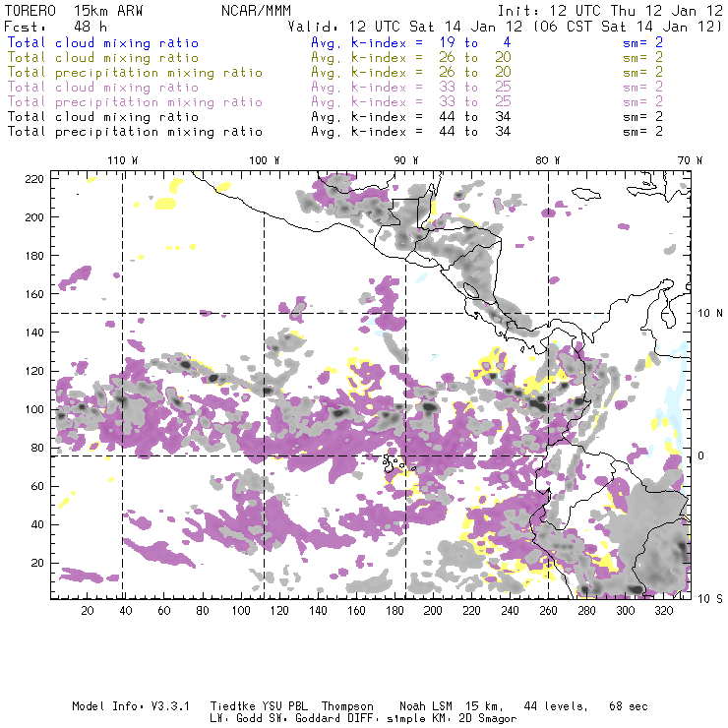Click the "Valid: 12 UTC Sat 14 Jan 12" text

405,27
